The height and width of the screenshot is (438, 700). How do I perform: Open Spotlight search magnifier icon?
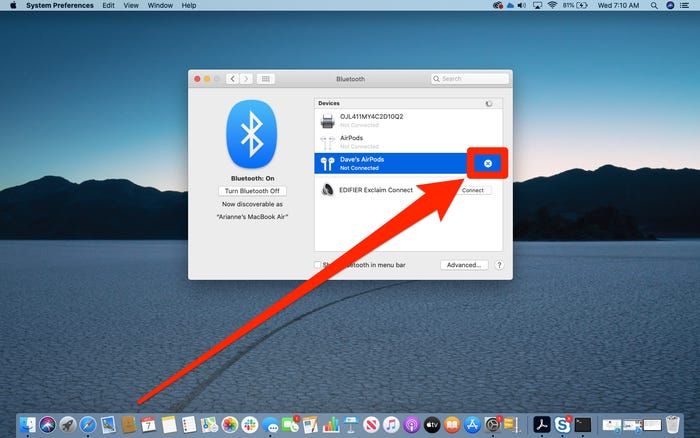click(x=654, y=5)
